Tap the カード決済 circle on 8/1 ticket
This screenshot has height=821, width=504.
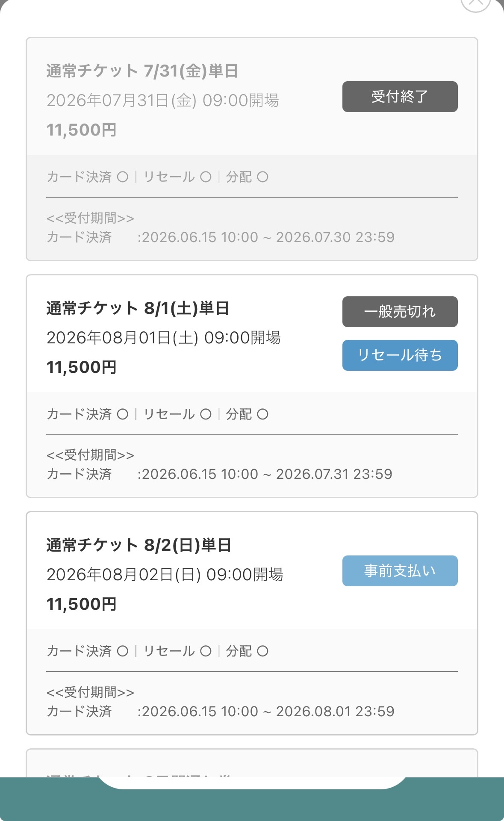click(x=123, y=414)
